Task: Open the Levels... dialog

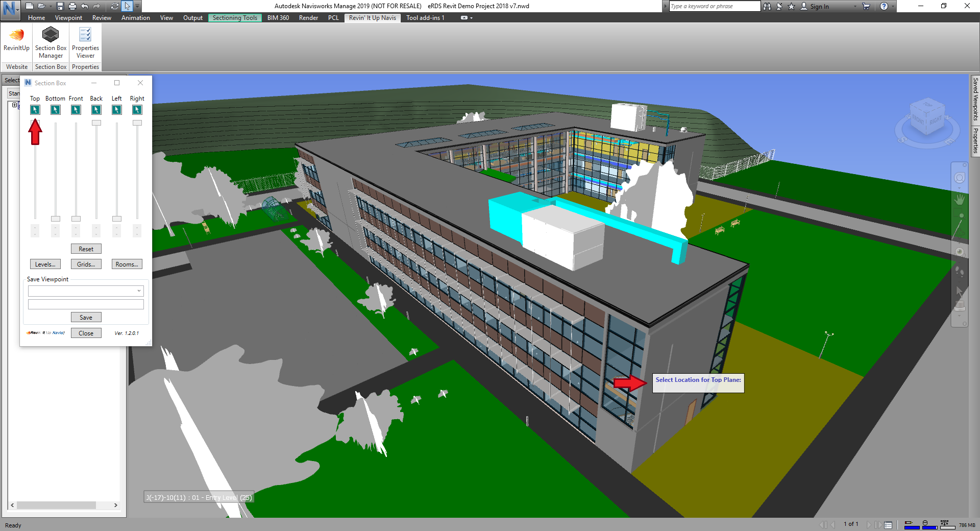Action: (45, 264)
